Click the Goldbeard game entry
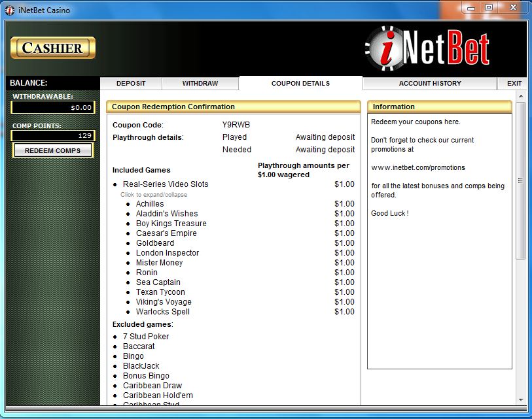532x419 pixels. [x=155, y=243]
